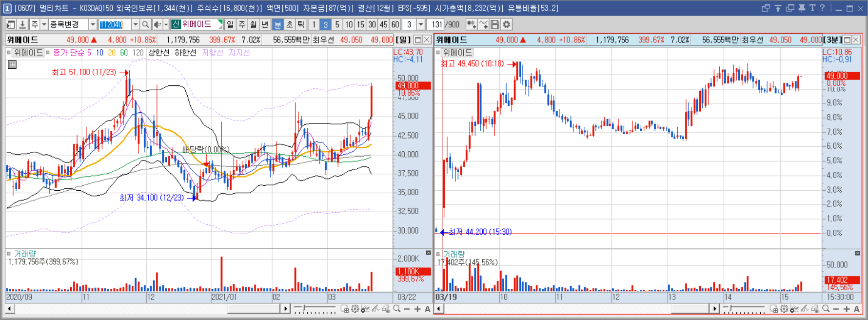Click 저항선 resistance line legend label
The image size is (868, 320).
[x=213, y=52]
